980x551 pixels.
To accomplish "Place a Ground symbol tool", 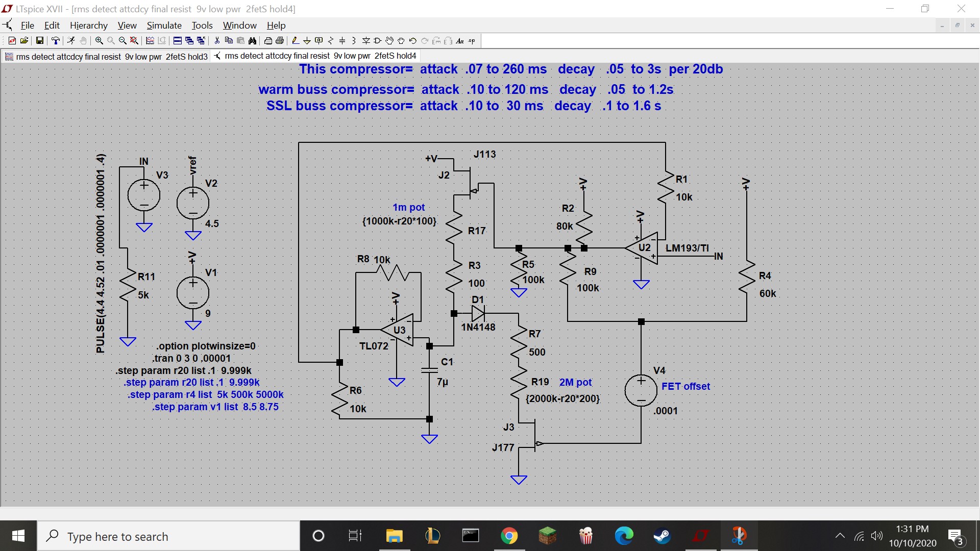I will click(307, 41).
